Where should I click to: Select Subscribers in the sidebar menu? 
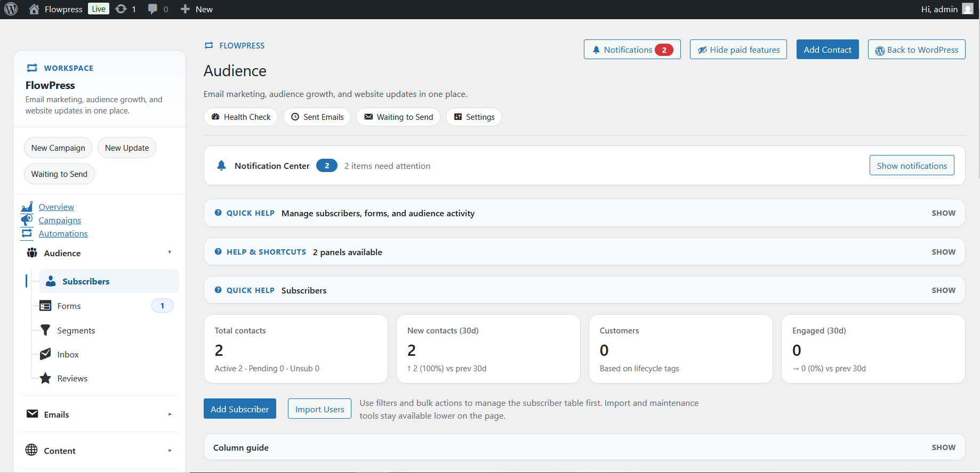(x=109, y=281)
